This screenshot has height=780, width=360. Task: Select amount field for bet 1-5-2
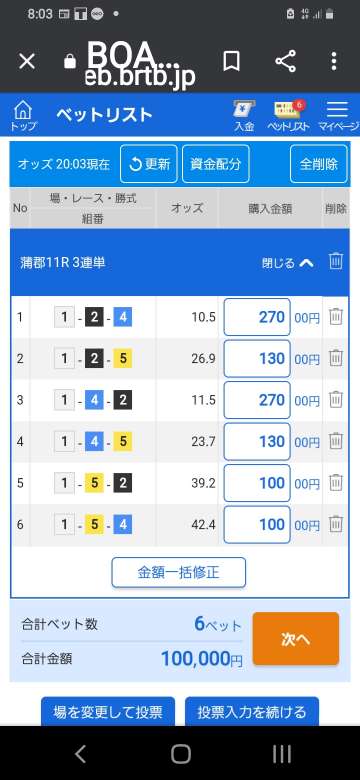[257, 483]
